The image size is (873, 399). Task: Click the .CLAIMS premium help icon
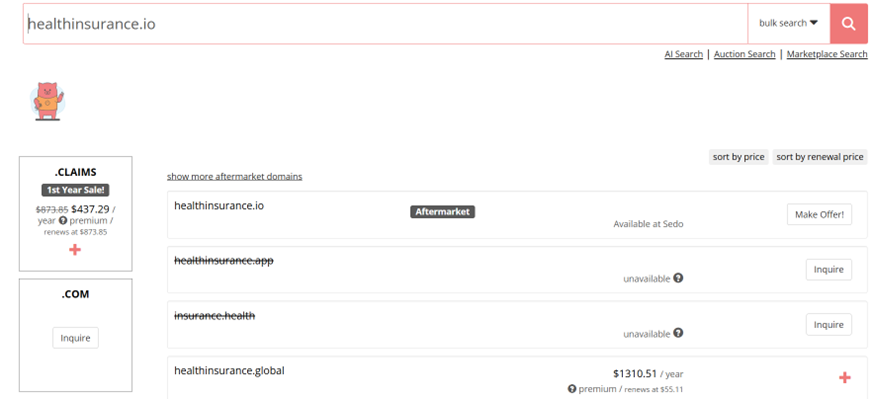[x=63, y=220]
